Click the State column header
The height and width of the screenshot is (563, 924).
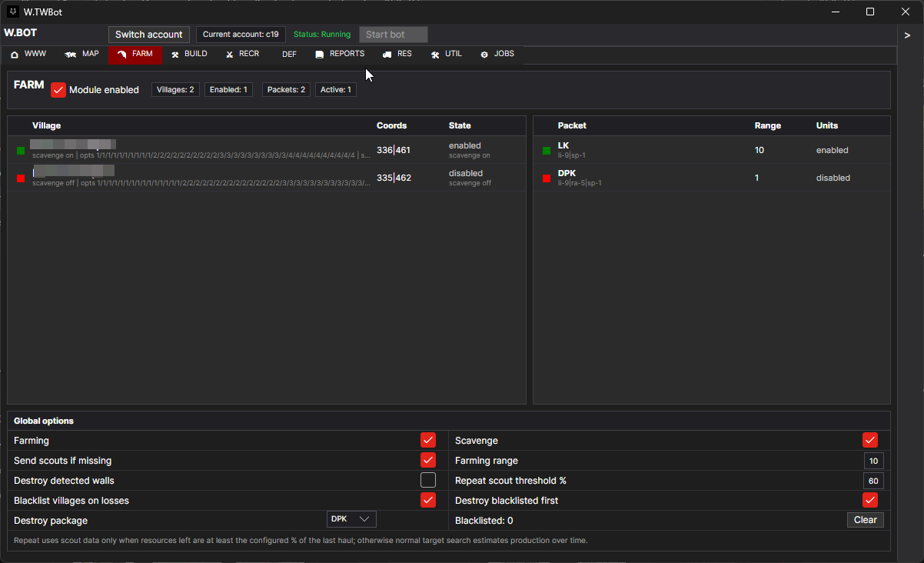coord(460,125)
